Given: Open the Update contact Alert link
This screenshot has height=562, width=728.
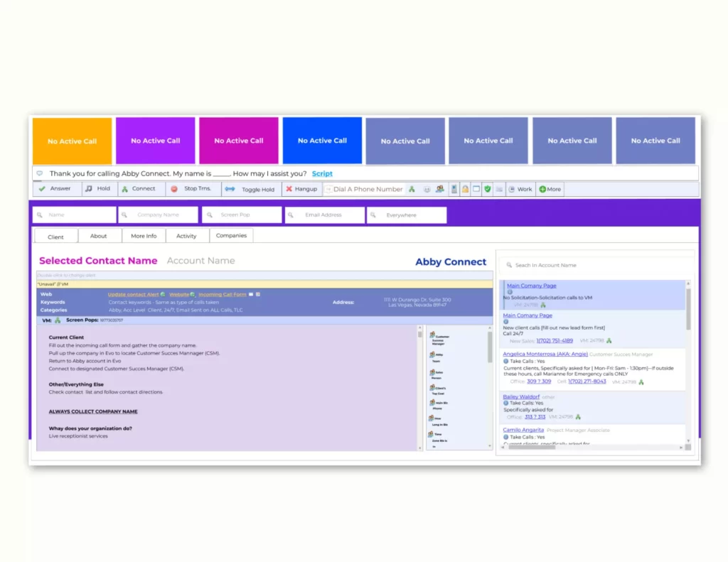Looking at the screenshot, I should [x=133, y=294].
